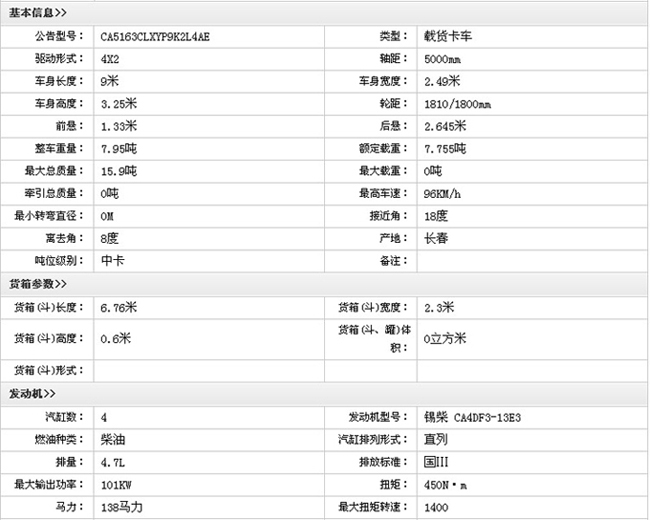The width and height of the screenshot is (650, 520).
Task: Click the 马力 value 138马力
Action: click(x=122, y=508)
